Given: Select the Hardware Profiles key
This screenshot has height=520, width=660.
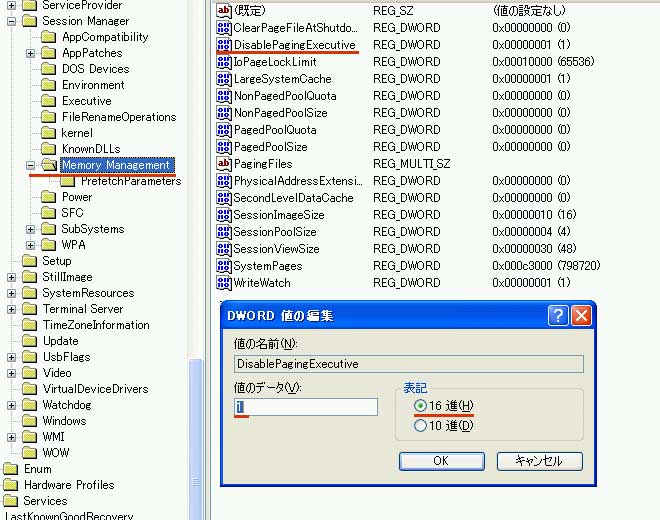Looking at the screenshot, I should click(x=69, y=485).
